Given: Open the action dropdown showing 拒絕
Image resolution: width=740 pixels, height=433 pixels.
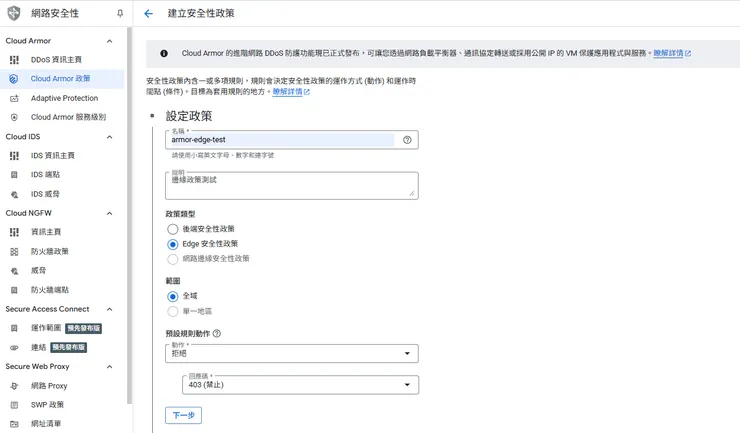Looking at the screenshot, I should point(292,353).
